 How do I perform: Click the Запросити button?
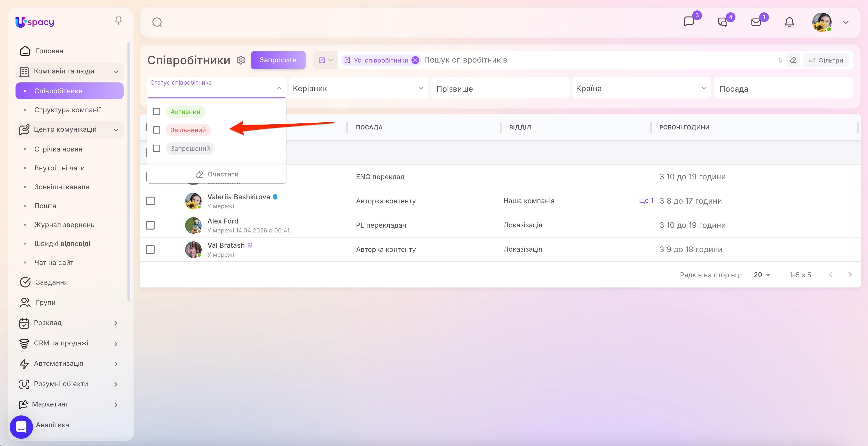(x=278, y=60)
